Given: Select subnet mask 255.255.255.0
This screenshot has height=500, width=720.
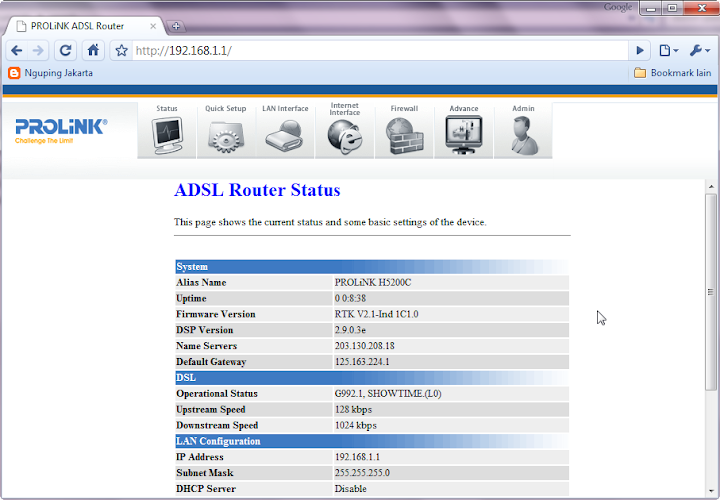Looking at the screenshot, I should point(362,473).
